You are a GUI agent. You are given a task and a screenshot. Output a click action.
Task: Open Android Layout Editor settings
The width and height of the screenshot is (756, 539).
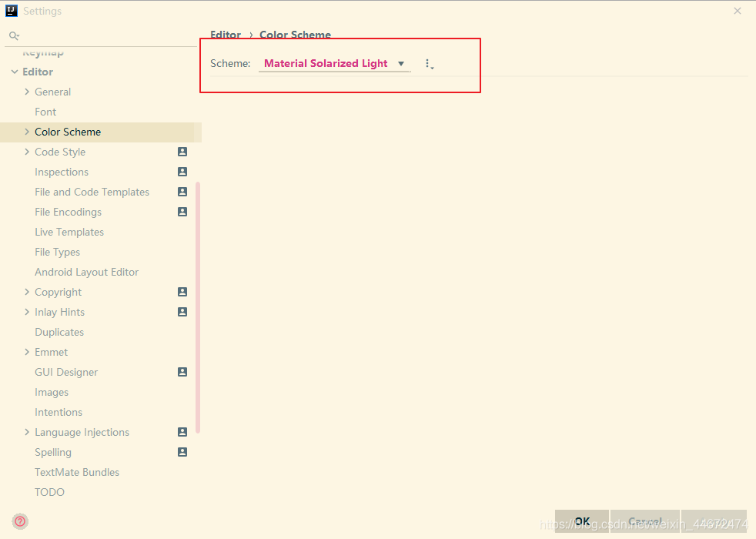[86, 272]
